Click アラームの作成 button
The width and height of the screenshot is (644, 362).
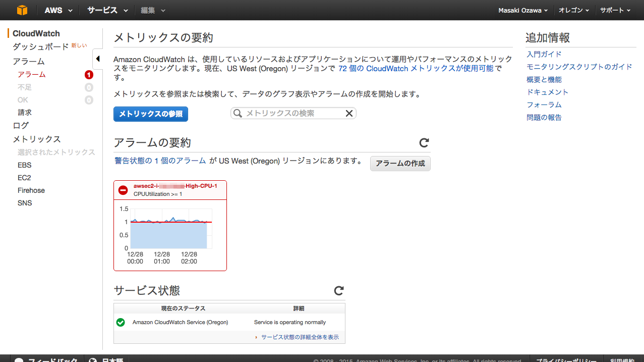(x=400, y=164)
